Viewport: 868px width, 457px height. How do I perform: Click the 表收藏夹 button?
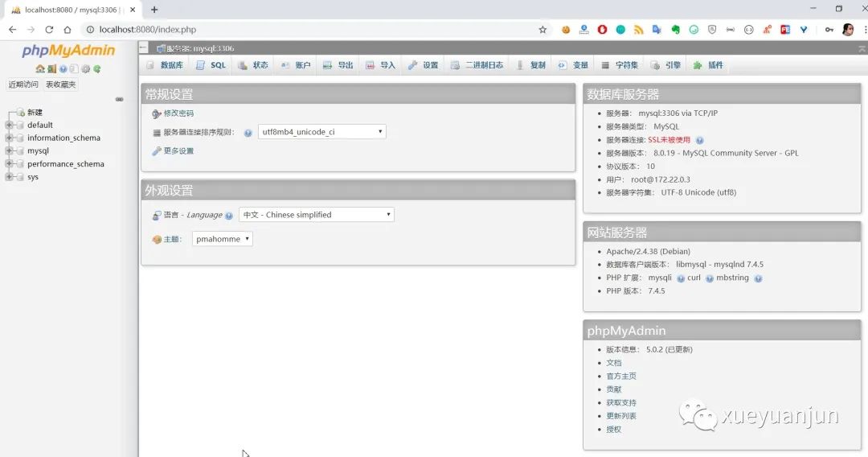(x=61, y=84)
